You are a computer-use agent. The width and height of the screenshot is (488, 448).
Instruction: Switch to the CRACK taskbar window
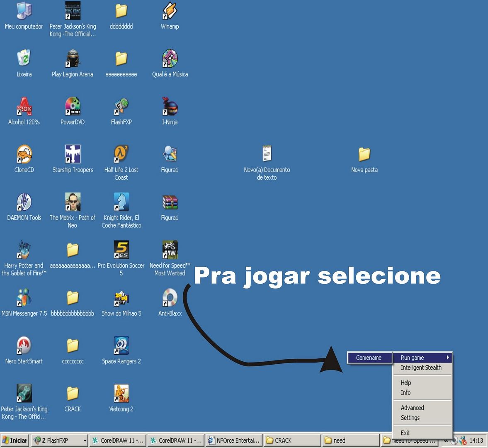292,441
